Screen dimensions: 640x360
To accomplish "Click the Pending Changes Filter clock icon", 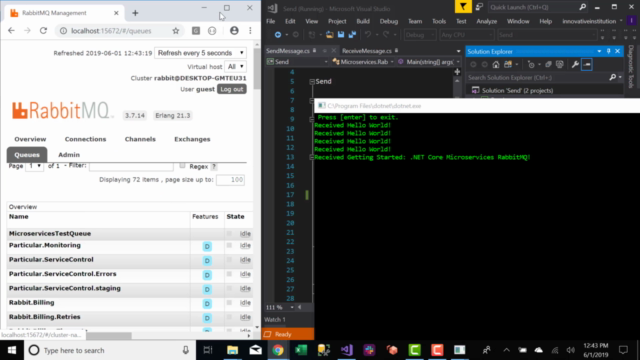I will click(x=531, y=64).
